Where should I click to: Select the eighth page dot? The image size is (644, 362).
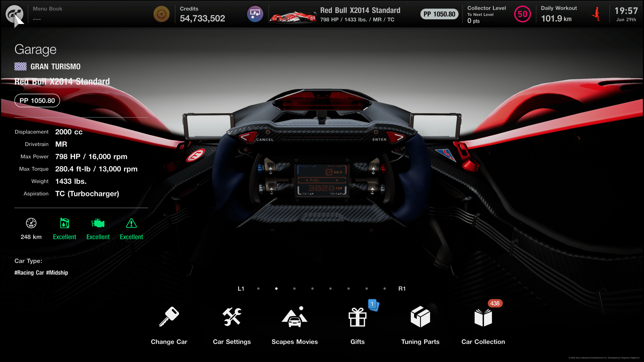[385, 289]
